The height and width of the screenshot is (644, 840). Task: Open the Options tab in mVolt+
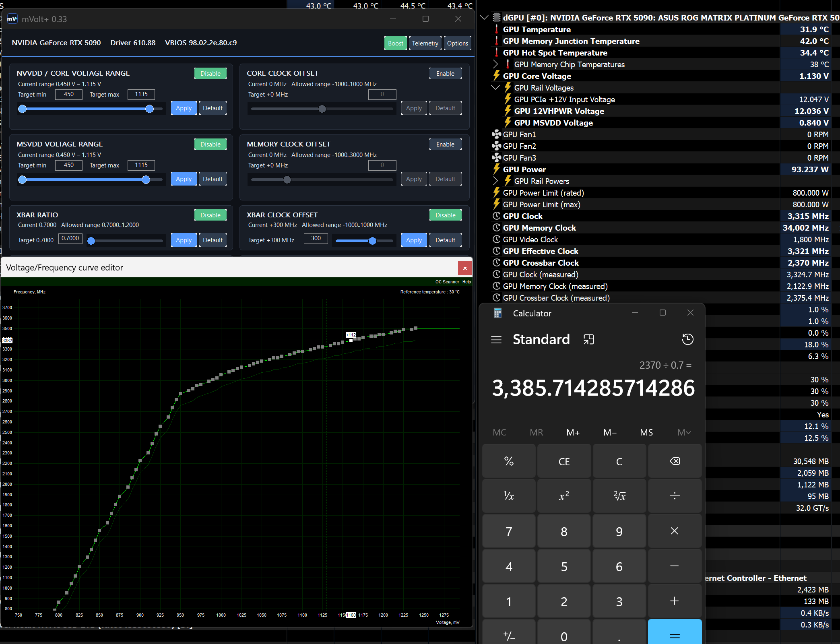pos(458,43)
